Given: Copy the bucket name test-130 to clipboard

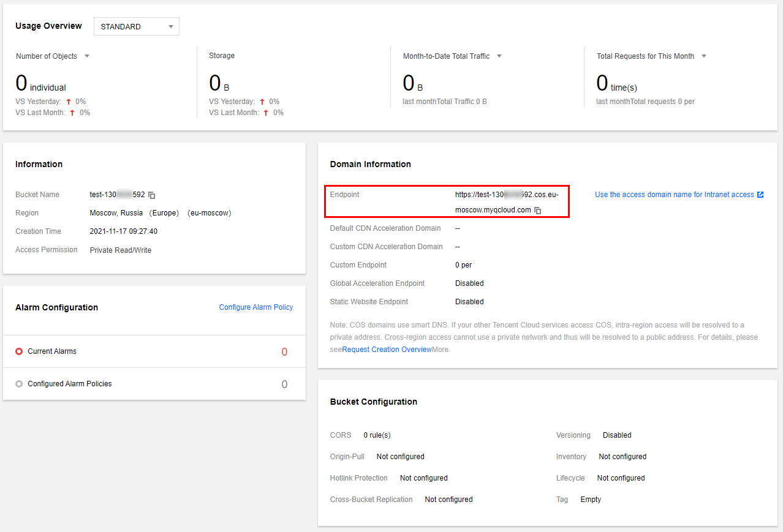Looking at the screenshot, I should tap(152, 195).
